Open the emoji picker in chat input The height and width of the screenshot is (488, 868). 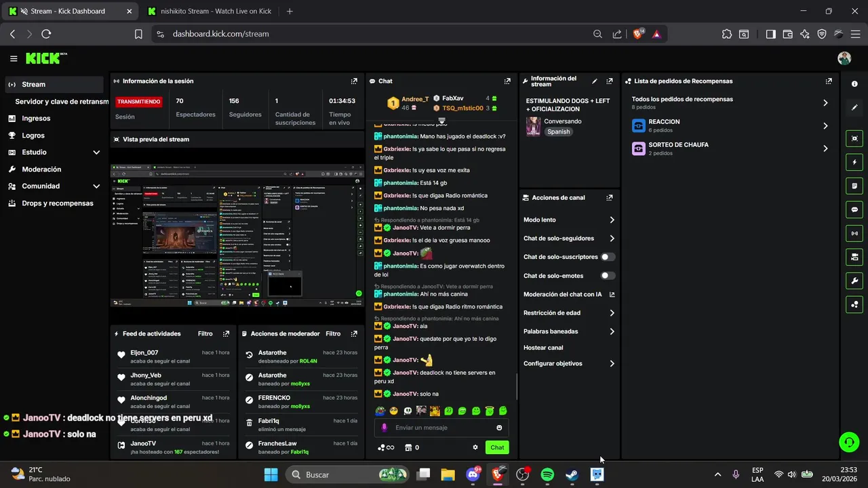(x=499, y=428)
